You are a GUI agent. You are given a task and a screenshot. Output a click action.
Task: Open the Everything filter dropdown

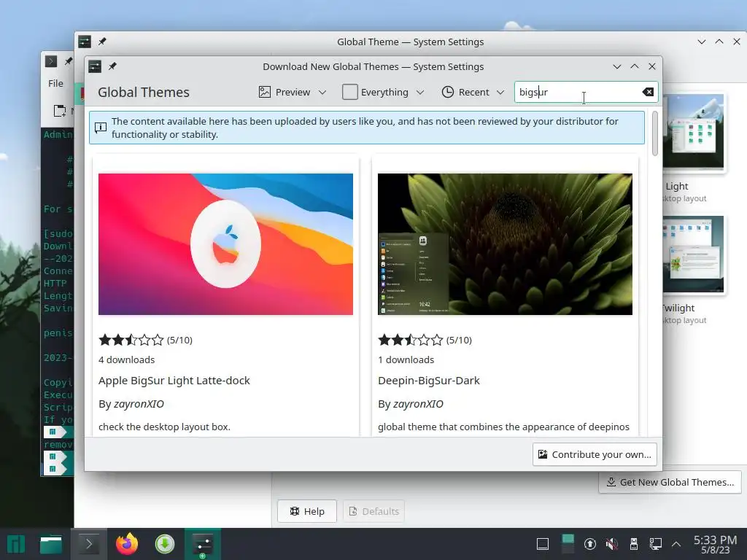tap(383, 92)
